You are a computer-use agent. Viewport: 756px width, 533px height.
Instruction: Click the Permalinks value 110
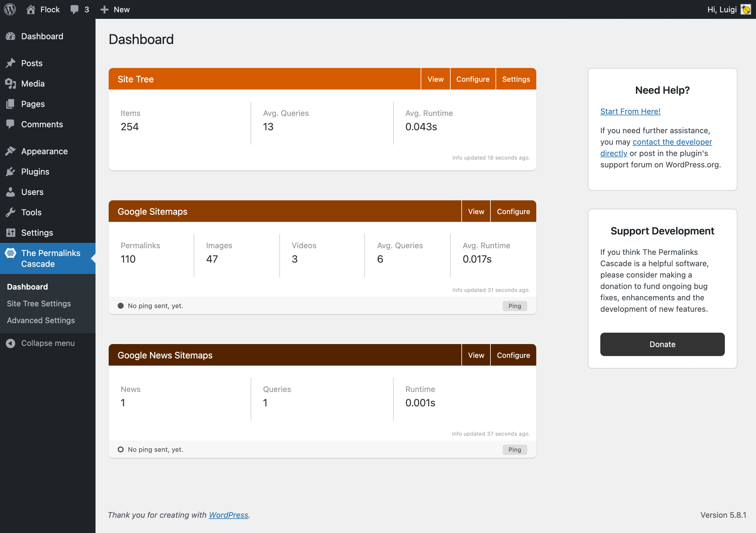coord(128,259)
